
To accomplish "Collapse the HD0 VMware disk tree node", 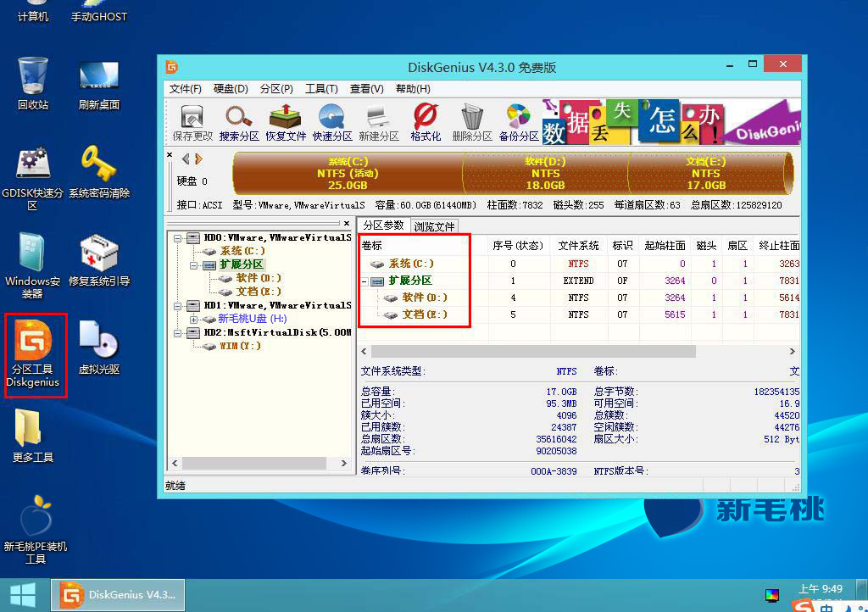I will 178,238.
